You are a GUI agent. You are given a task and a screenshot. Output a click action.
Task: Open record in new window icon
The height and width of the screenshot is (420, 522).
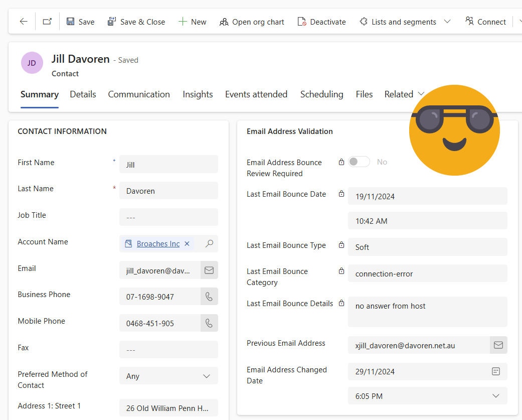click(47, 22)
